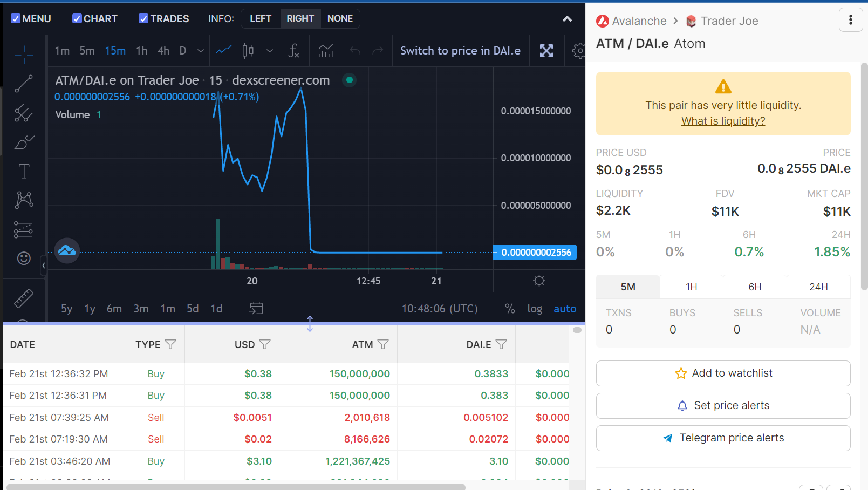The width and height of the screenshot is (868, 490).
Task: Toggle percent scale mode
Action: coord(510,309)
